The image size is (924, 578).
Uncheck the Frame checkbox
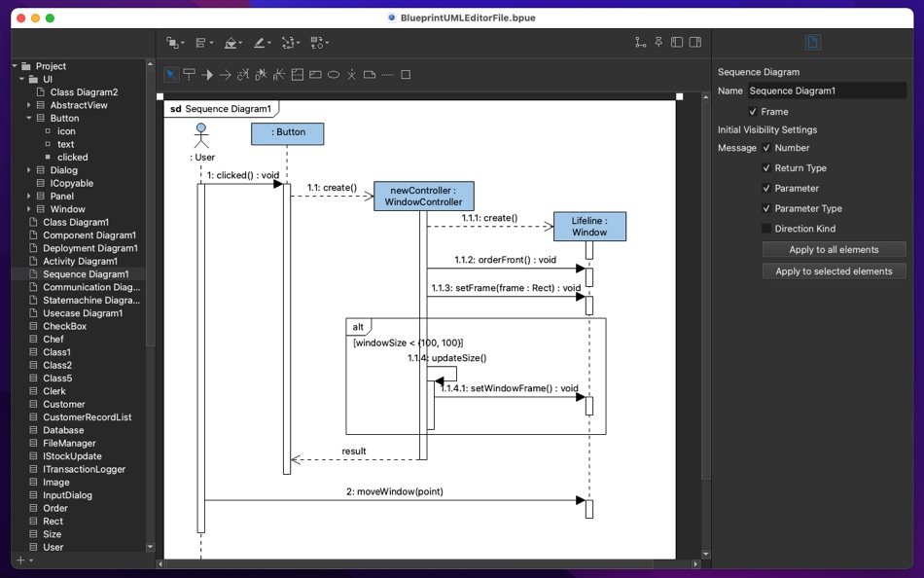tap(753, 112)
